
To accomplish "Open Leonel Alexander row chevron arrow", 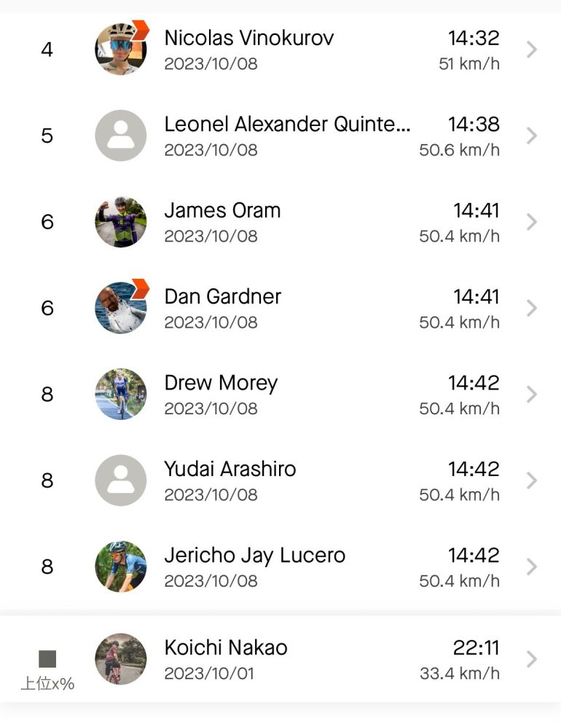I will point(532,135).
